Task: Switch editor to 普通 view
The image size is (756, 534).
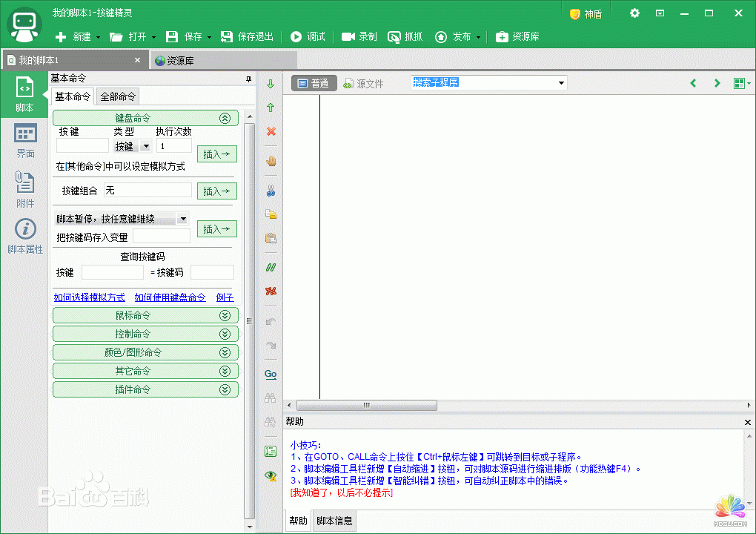Action: pyautogui.click(x=313, y=84)
